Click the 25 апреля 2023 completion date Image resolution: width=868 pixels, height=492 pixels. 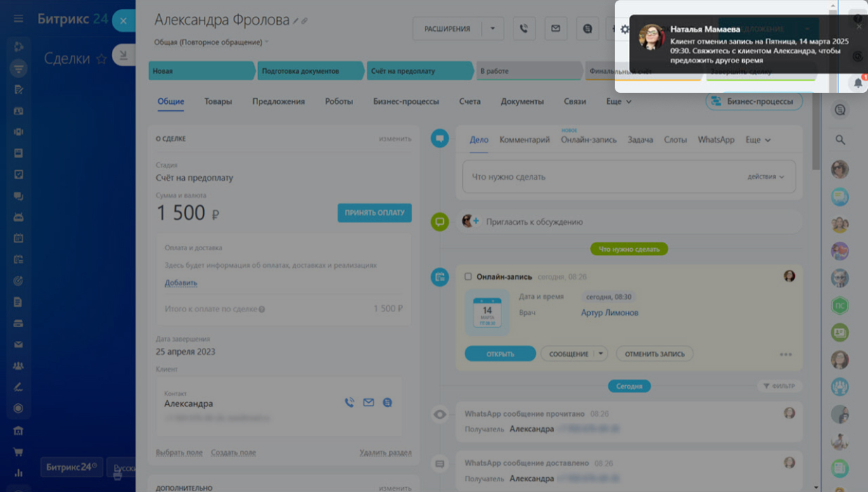[x=186, y=351]
